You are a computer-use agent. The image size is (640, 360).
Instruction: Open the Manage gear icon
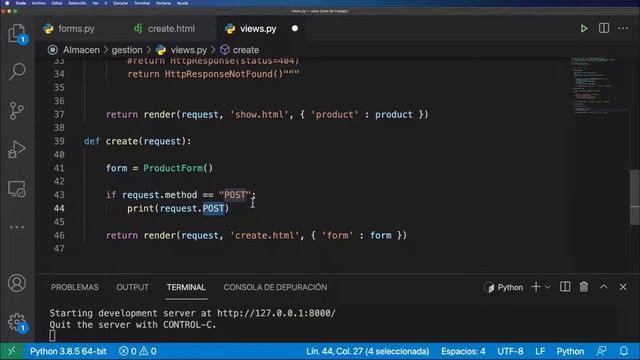[x=17, y=322]
